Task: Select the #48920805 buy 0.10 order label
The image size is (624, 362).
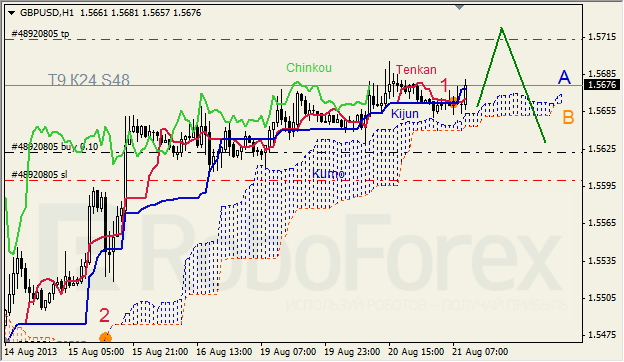Action: pos(55,147)
